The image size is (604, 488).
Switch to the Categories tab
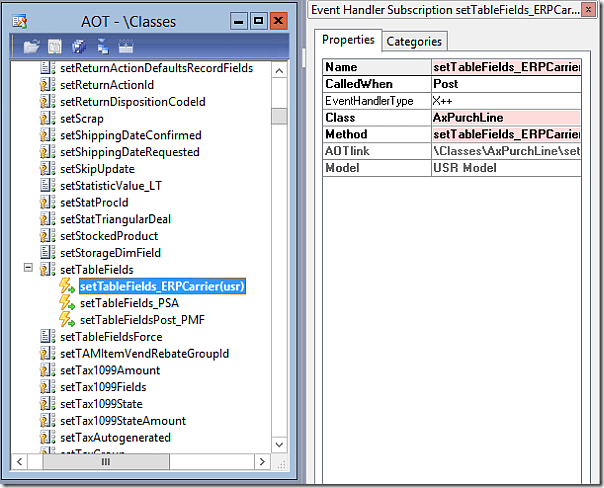click(x=414, y=41)
